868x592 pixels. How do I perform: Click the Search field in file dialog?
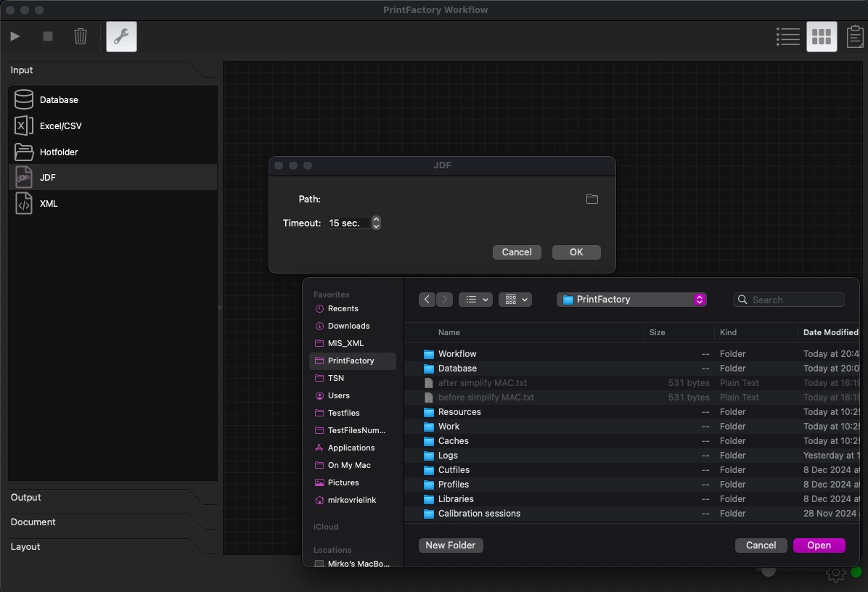[x=789, y=300]
